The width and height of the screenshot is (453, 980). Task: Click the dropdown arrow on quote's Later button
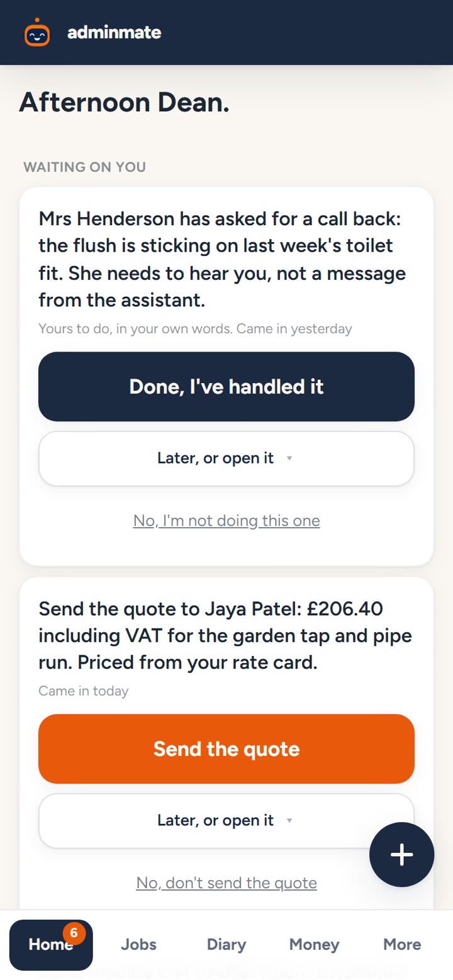[289, 821]
